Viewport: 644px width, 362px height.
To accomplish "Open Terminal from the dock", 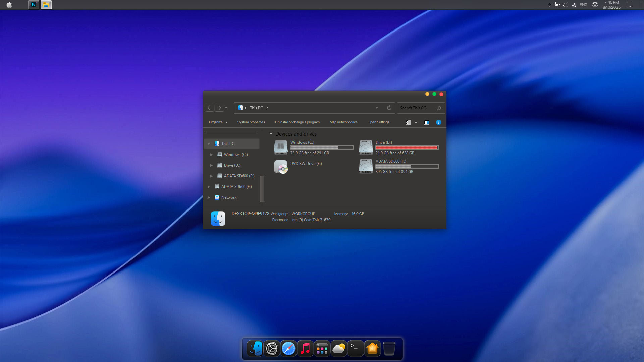I will point(355,348).
